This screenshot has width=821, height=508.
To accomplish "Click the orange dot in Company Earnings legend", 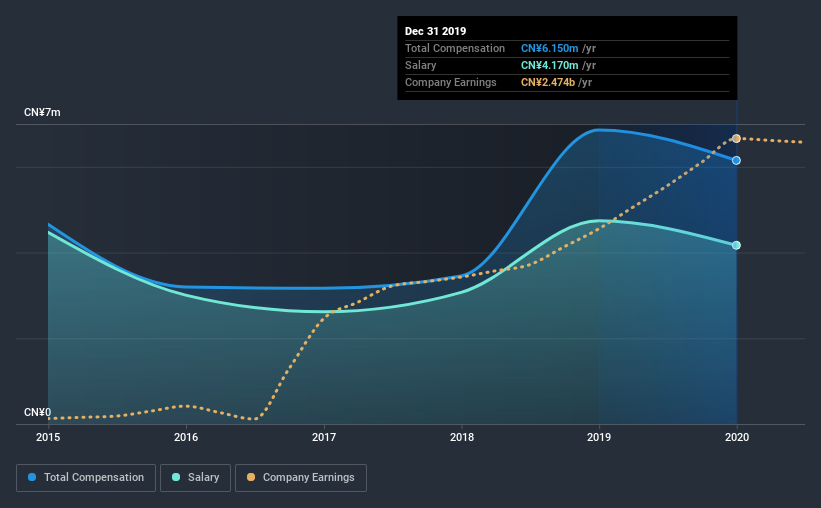I will 251,477.
